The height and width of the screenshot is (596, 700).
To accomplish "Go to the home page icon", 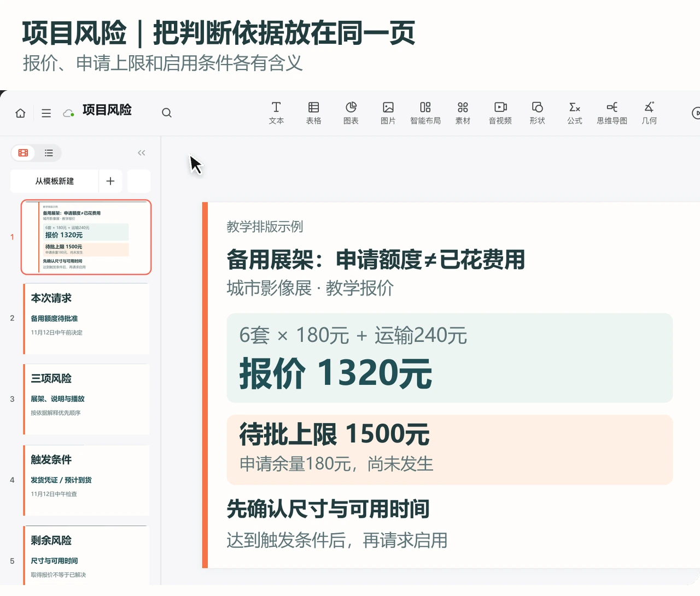I will pyautogui.click(x=20, y=113).
